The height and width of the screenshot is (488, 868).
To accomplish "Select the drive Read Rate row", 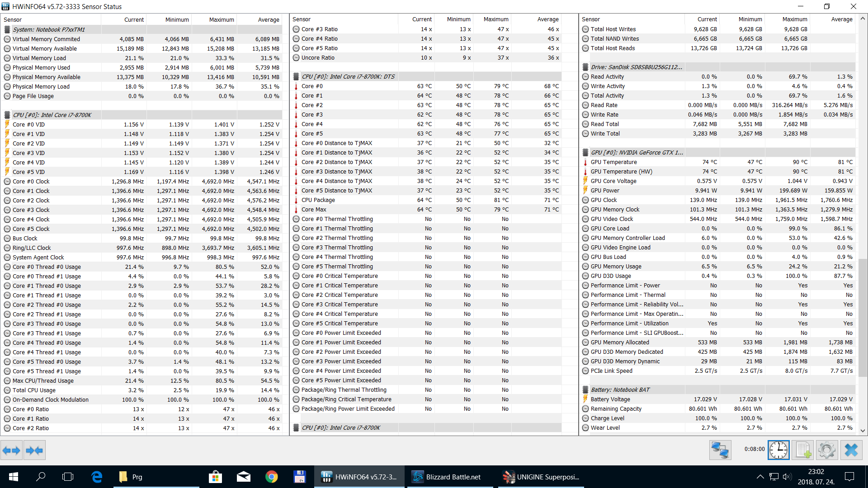I will 718,105.
